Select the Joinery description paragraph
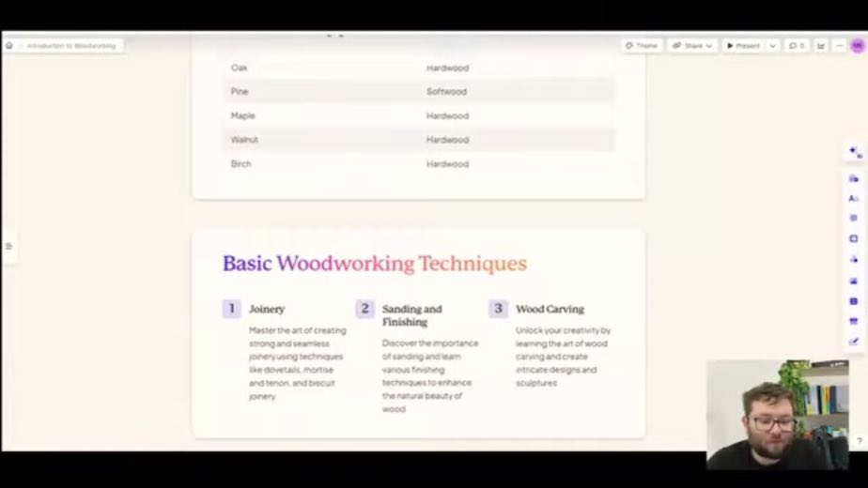868x488 pixels. pyautogui.click(x=297, y=363)
